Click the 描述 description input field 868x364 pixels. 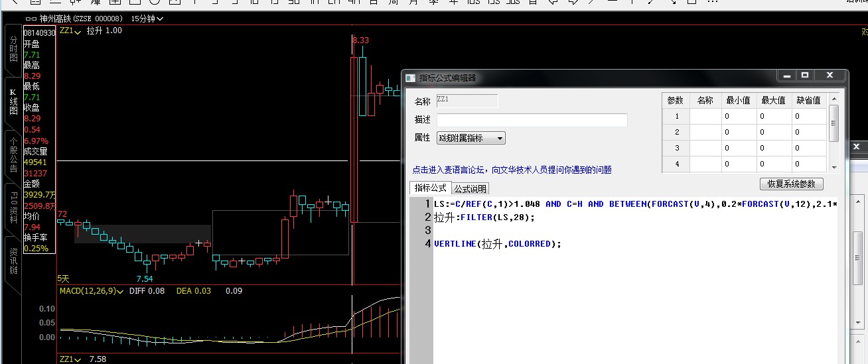tap(532, 120)
